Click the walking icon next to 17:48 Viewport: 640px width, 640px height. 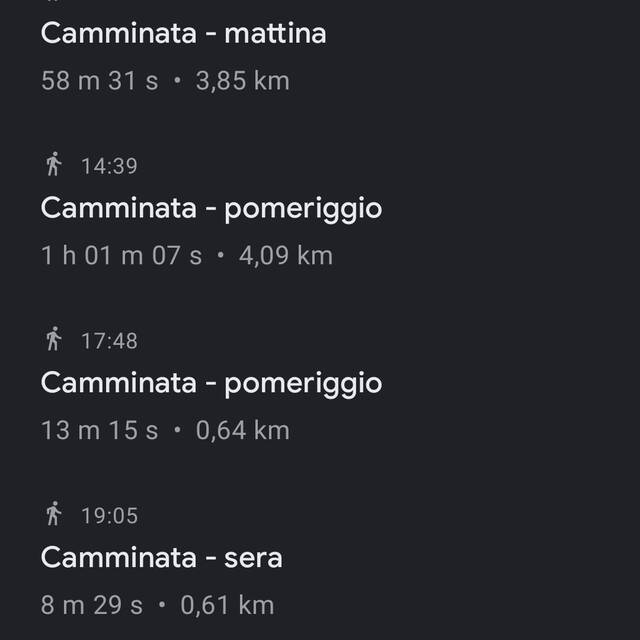click(x=54, y=340)
